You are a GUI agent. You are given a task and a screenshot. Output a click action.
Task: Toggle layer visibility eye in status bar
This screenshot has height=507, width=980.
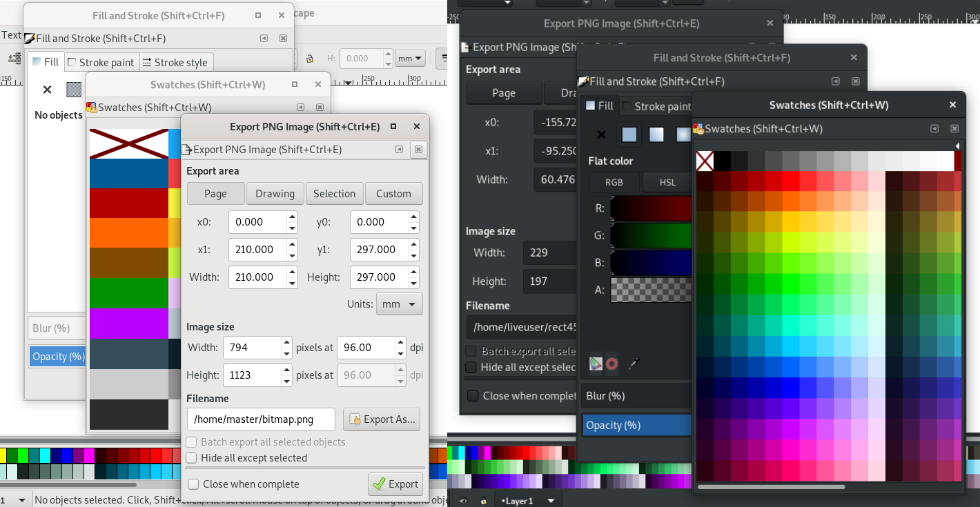point(464,500)
